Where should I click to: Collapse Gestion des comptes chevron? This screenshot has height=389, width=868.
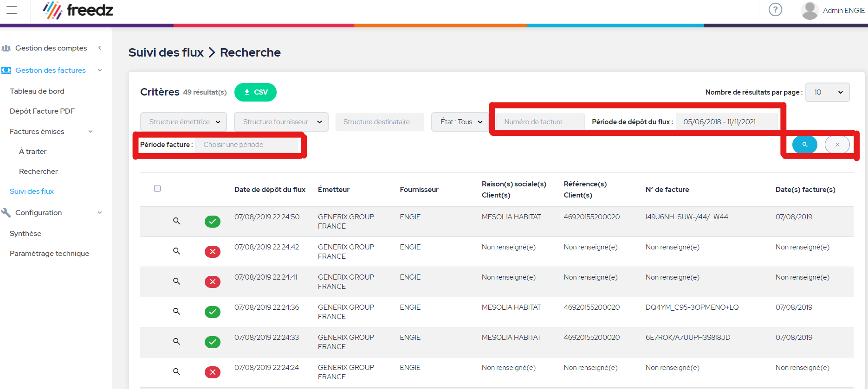[100, 48]
